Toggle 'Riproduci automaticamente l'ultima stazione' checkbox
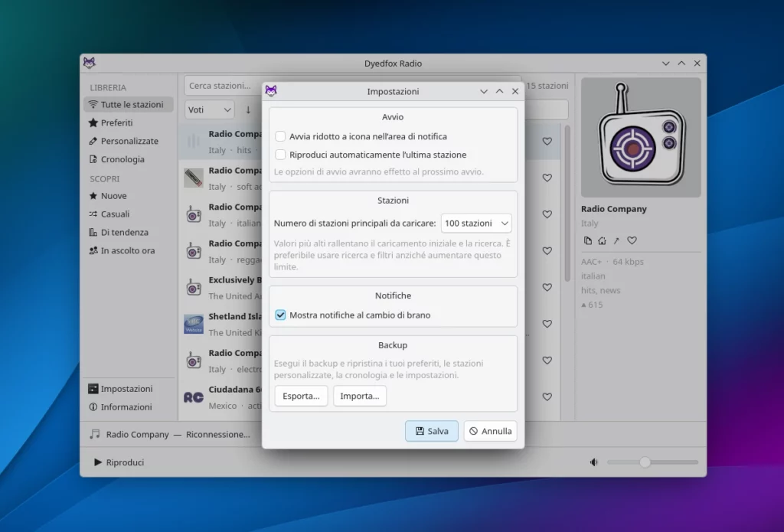This screenshot has height=532, width=784. [x=280, y=155]
